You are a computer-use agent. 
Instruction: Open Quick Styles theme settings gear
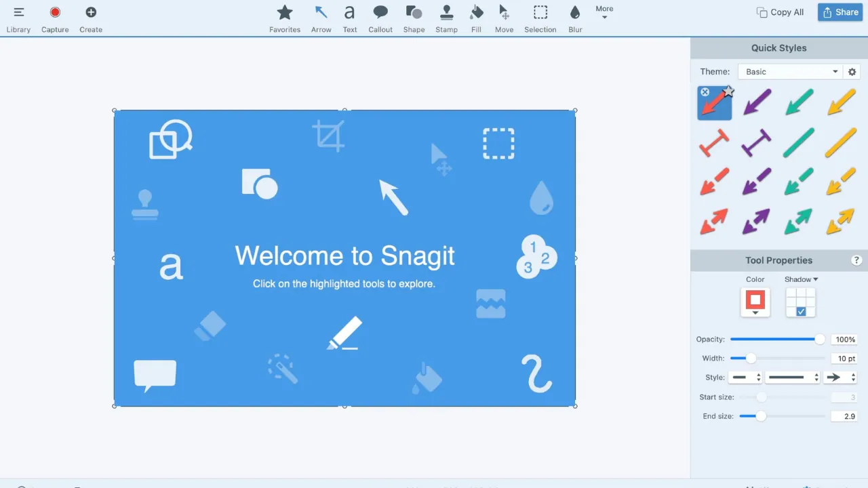[x=852, y=72]
